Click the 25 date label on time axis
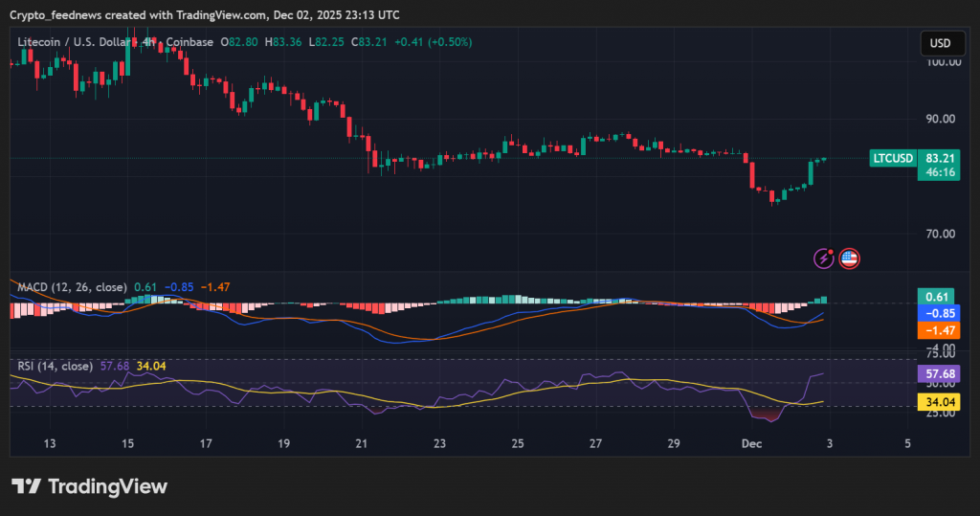The height and width of the screenshot is (516, 980). 518,443
